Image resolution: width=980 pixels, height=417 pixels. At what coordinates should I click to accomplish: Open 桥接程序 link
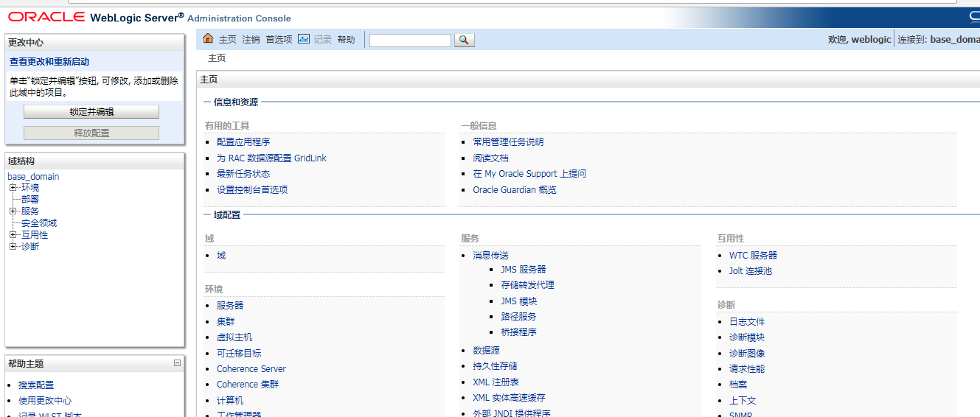518,332
